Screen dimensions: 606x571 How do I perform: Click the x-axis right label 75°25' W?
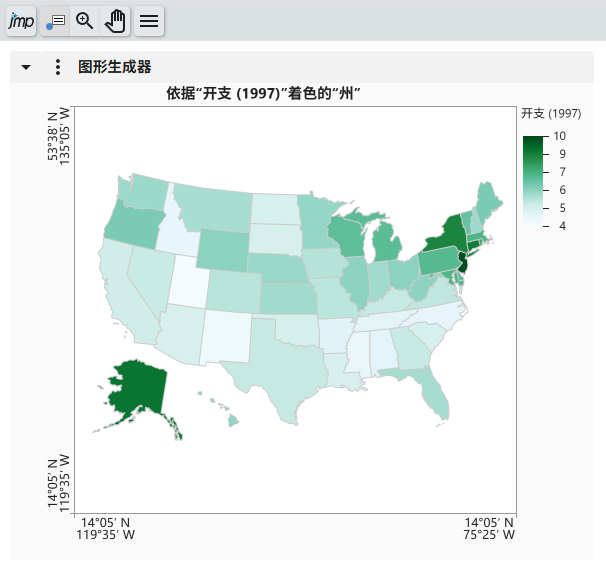pos(489,535)
